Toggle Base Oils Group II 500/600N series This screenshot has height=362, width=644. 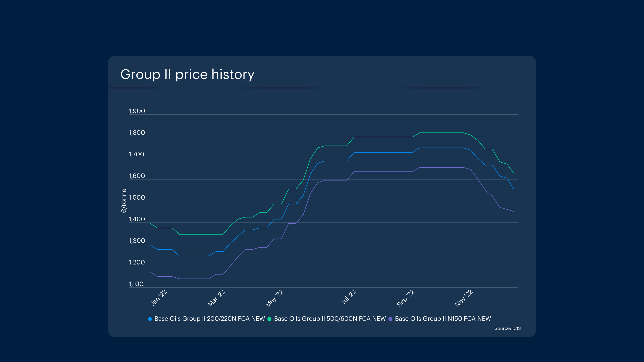coord(330,319)
